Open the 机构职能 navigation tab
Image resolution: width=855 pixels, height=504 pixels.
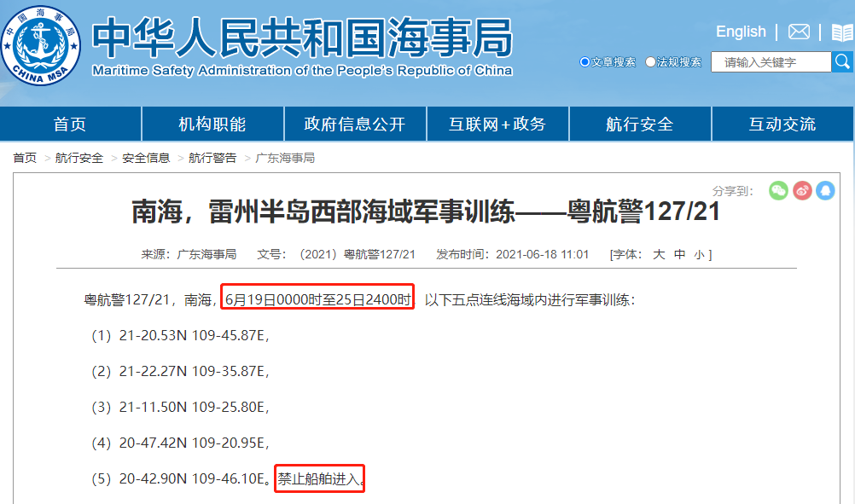tap(212, 125)
